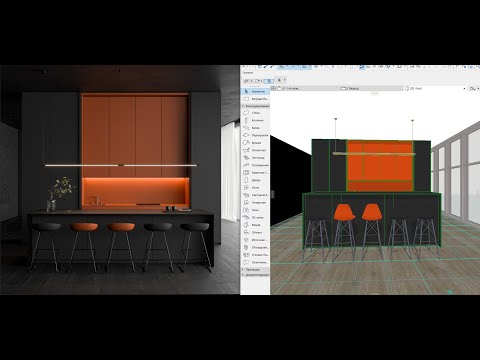This screenshot has height=360, width=480.
Task: Open the 3D tab dropdown arrow
Action: tap(464, 88)
